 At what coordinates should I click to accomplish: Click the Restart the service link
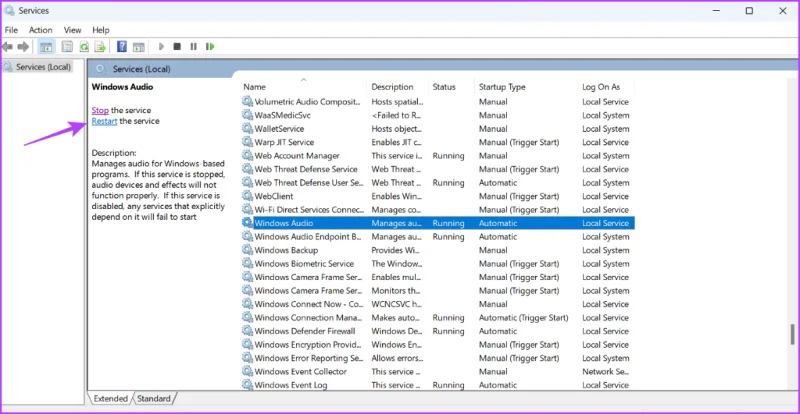coord(105,121)
